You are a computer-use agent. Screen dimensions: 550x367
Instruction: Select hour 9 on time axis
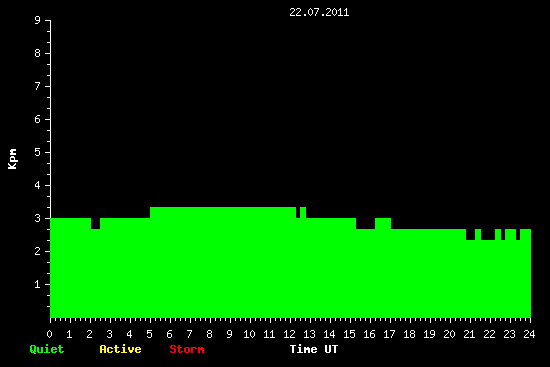(229, 334)
